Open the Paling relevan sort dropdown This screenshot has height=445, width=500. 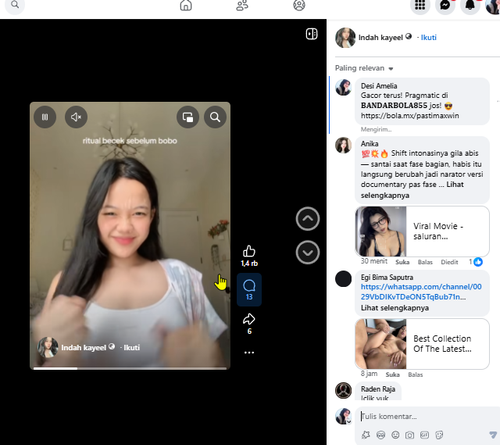(x=364, y=68)
